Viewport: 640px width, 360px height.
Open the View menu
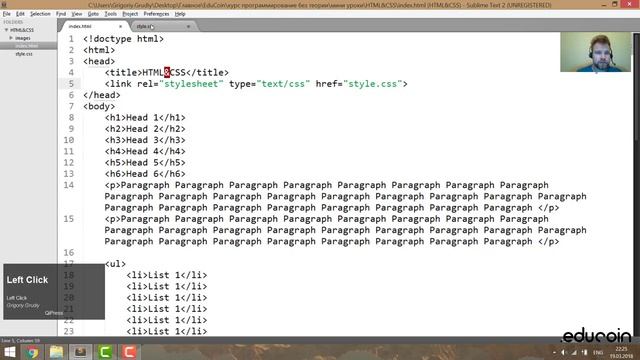[77, 14]
